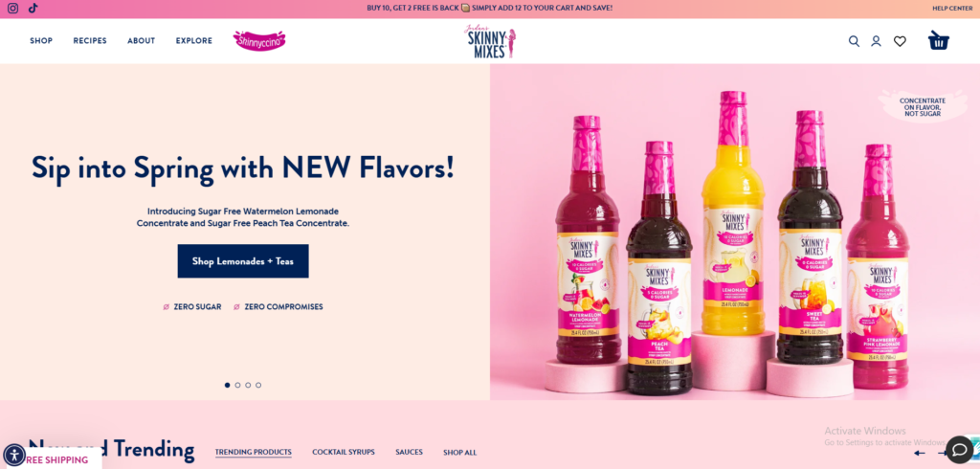The width and height of the screenshot is (980, 469).
Task: Click the Skinnyccino logo badge
Action: pos(259,40)
